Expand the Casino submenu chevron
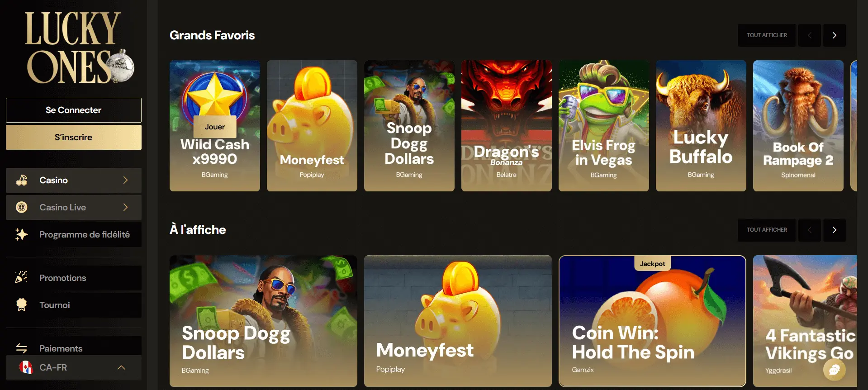The width and height of the screenshot is (868, 390). pos(126,180)
